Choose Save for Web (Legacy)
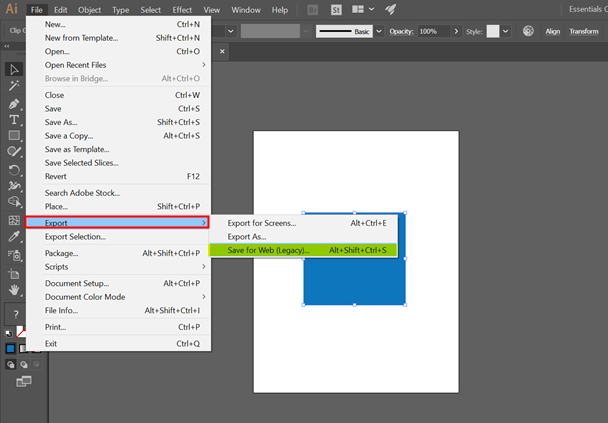 click(303, 250)
